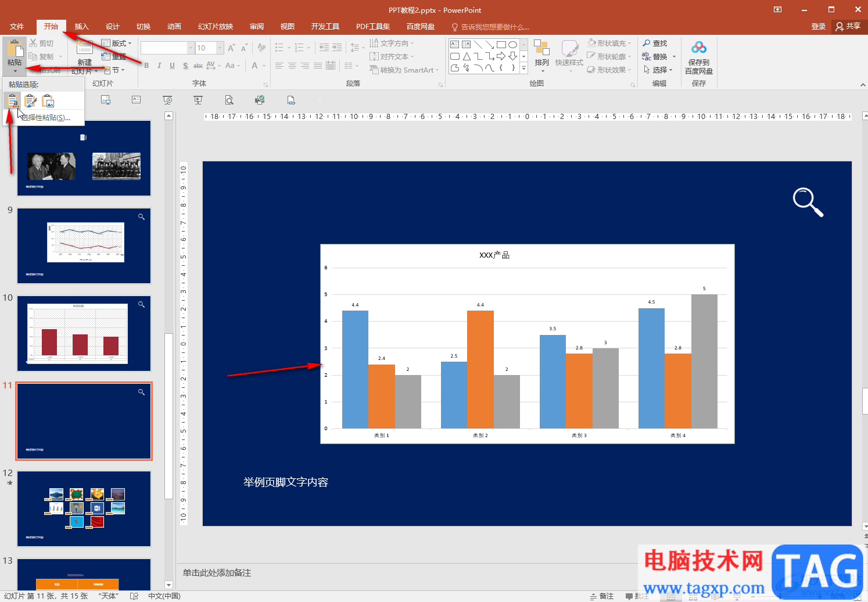
Task: Toggle Italic formatting
Action: [x=159, y=66]
